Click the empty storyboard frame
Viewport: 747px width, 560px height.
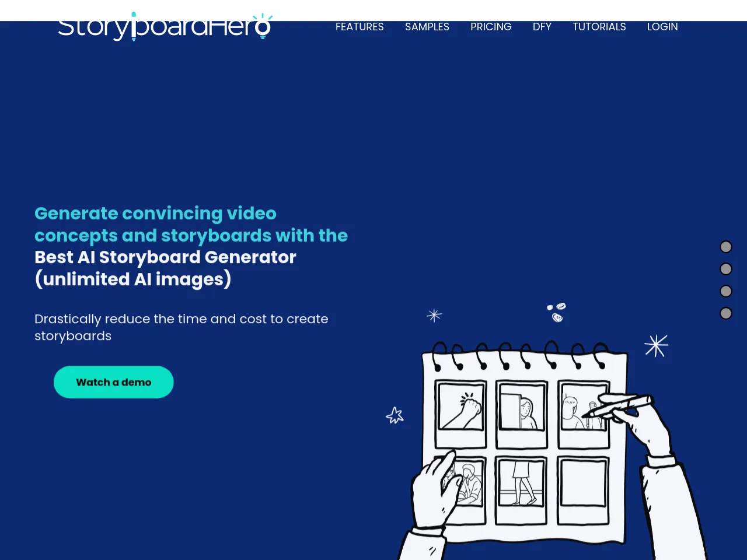[x=583, y=485]
